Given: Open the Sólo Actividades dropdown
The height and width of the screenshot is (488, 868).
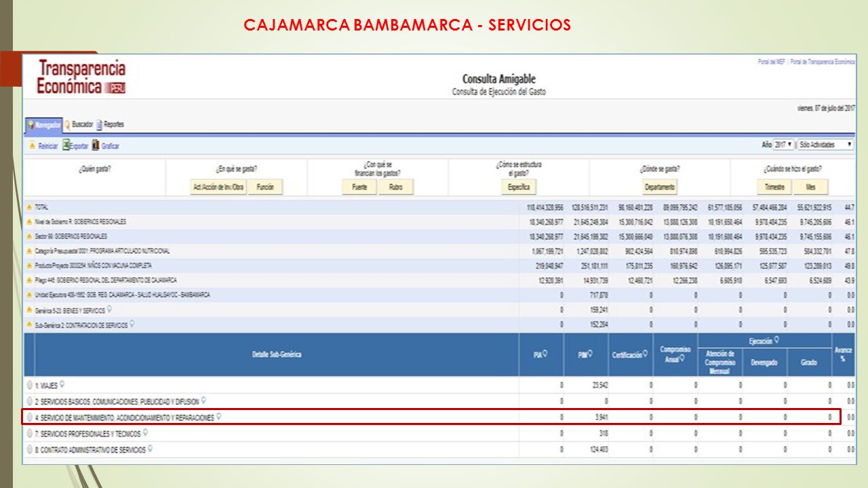Looking at the screenshot, I should (825, 145).
